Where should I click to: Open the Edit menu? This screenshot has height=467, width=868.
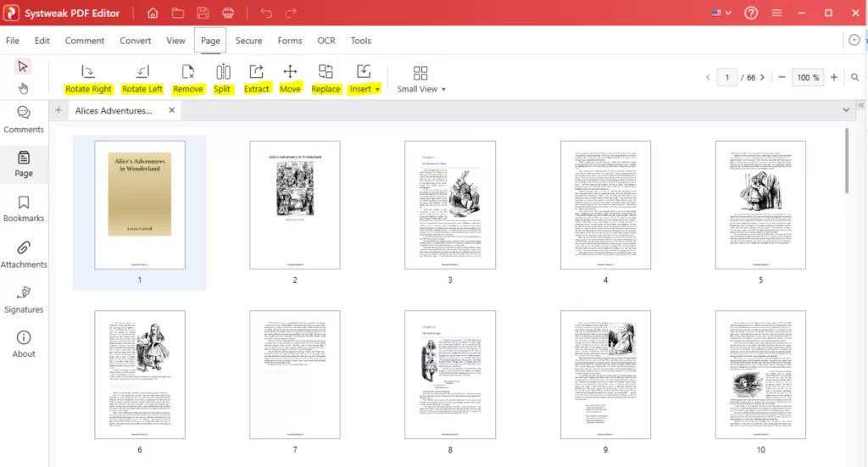pos(42,41)
